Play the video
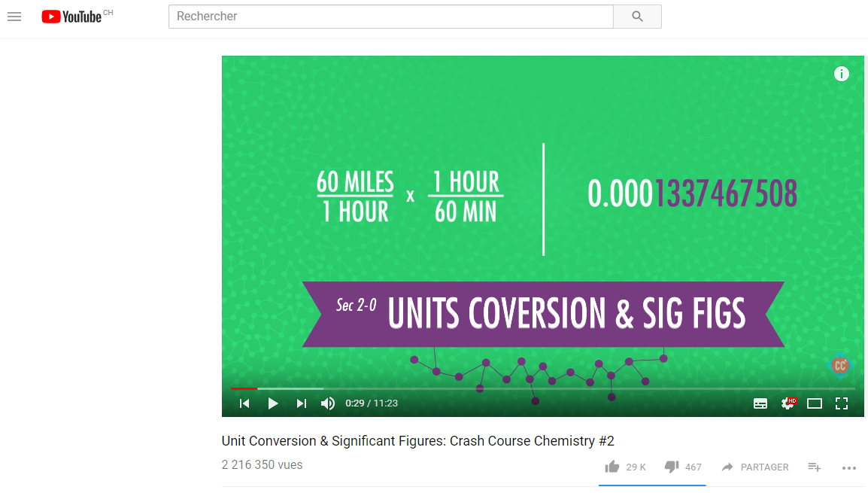The width and height of the screenshot is (868, 493). click(x=273, y=403)
